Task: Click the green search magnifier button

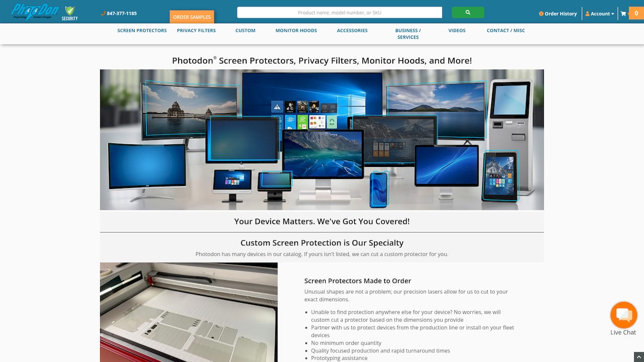Action: click(x=468, y=13)
